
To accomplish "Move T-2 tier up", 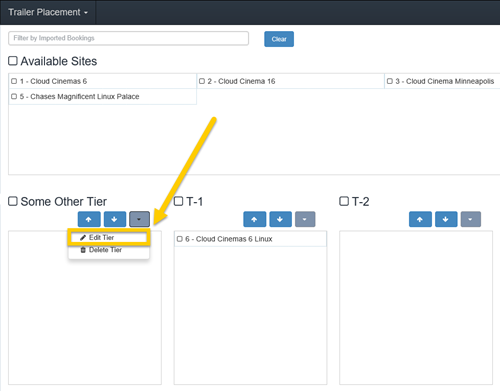I will point(420,219).
